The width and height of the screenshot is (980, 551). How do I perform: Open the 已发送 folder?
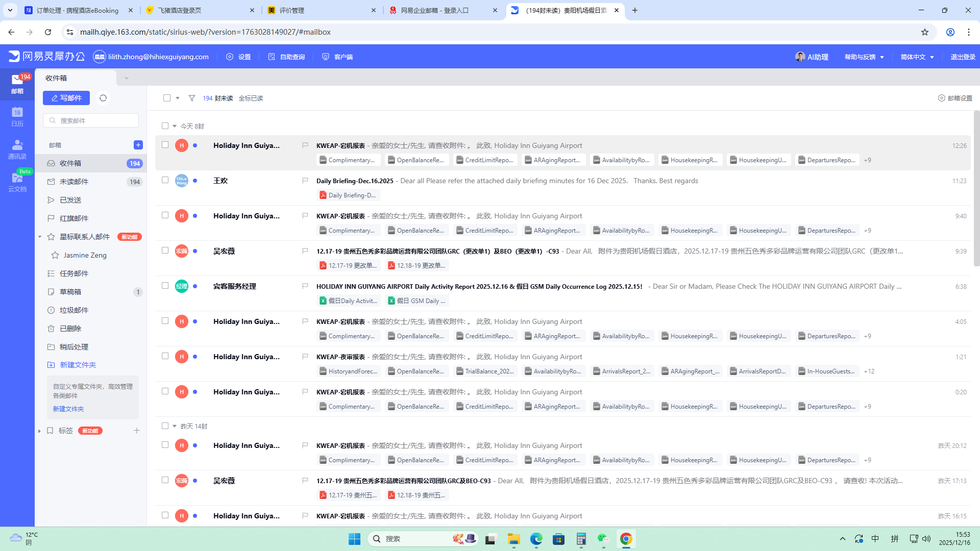[x=70, y=200]
